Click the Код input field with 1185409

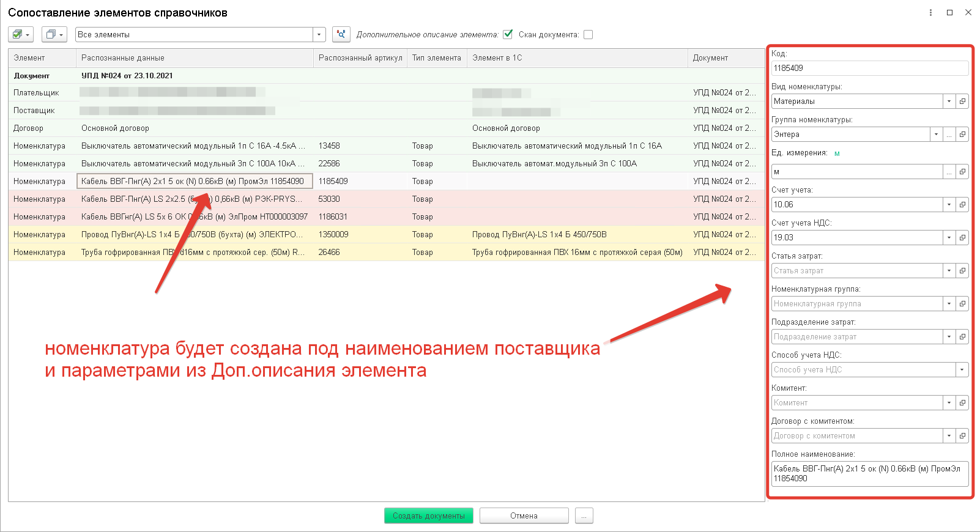coord(870,68)
